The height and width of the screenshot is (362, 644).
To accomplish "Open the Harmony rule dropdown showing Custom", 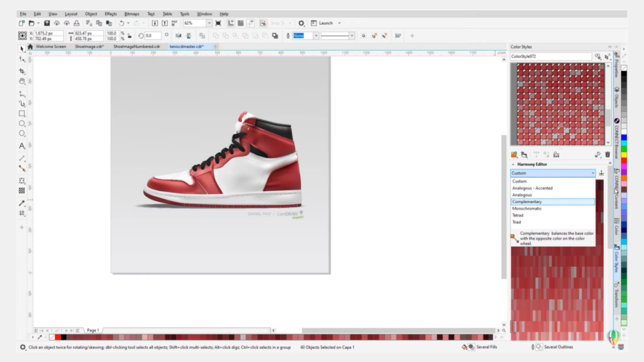I will pos(553,173).
